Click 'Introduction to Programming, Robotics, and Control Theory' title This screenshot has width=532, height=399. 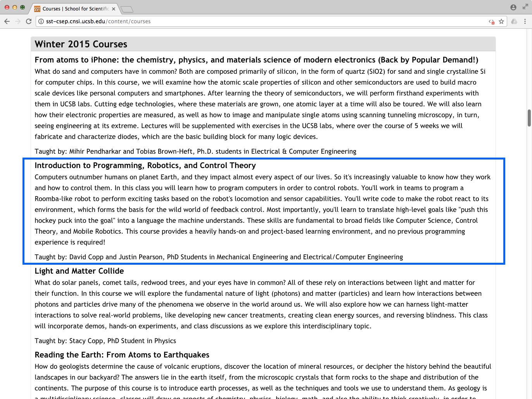[x=145, y=165]
